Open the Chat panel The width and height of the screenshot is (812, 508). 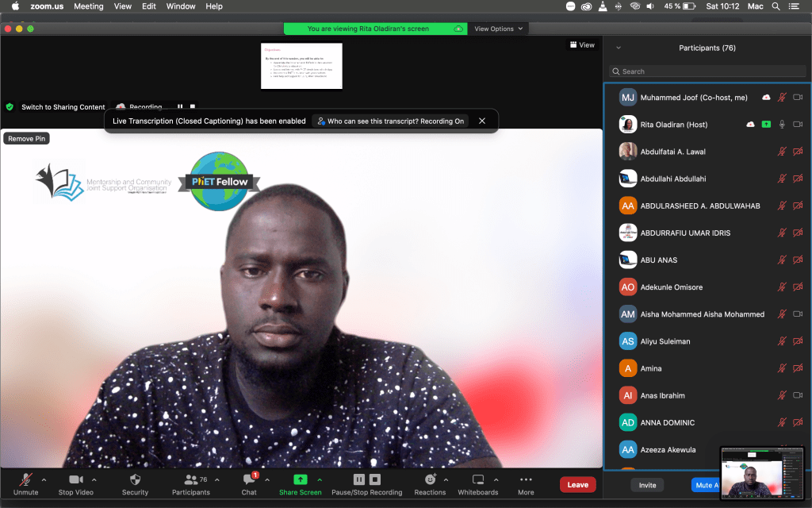tap(248, 480)
